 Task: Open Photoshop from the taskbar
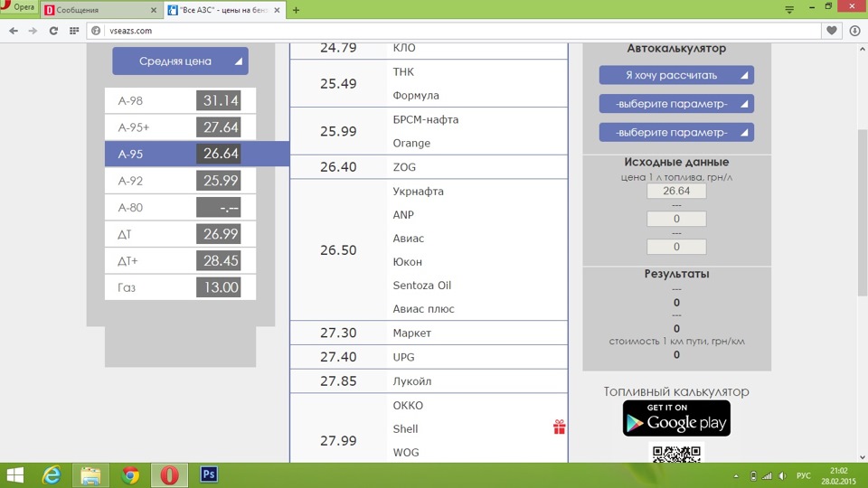[209, 474]
